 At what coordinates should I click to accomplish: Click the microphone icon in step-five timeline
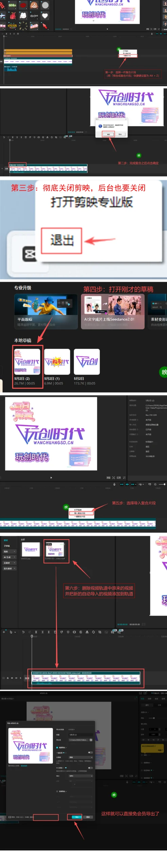114,484
